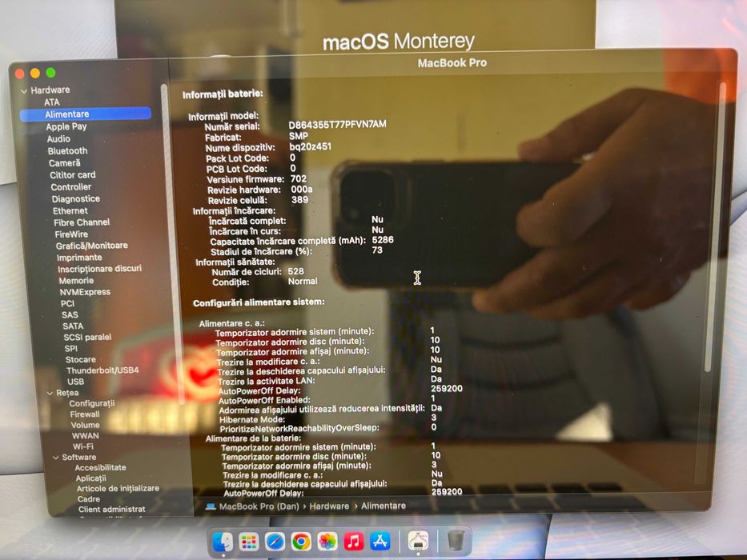Select Diagnostice in the sidebar
The image size is (747, 560).
(x=76, y=199)
